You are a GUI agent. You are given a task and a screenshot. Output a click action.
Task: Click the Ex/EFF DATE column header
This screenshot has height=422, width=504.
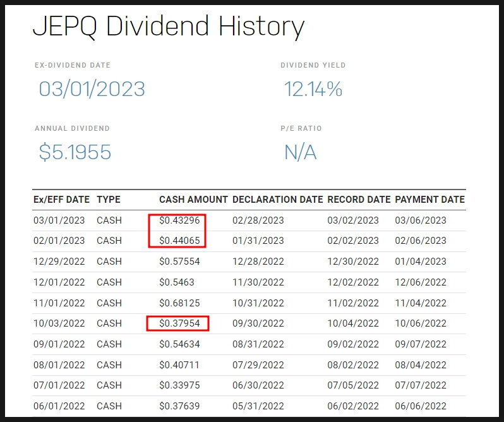(61, 200)
